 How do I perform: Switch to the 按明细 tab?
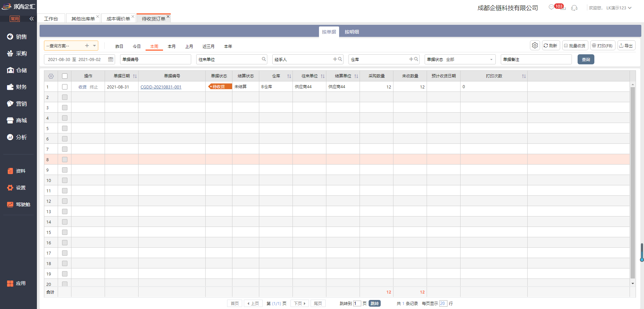pos(352,32)
